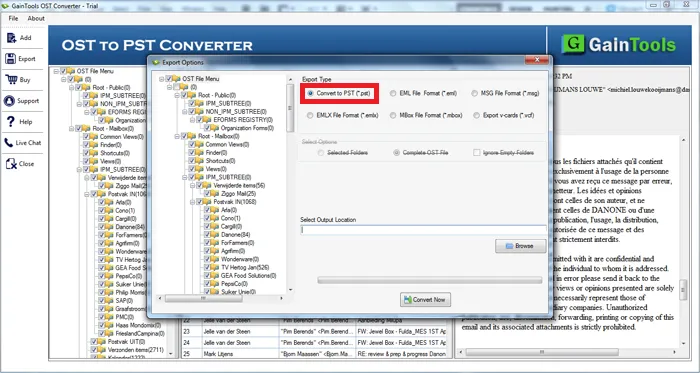Click the Add file icon in sidebar
Viewport: 700px width, 373px height.
11,38
